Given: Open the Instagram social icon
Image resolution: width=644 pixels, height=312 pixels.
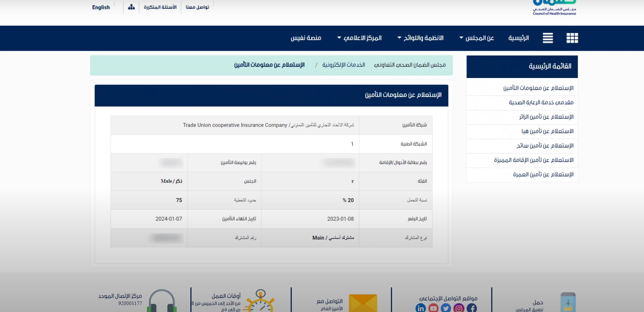Looking at the screenshot, I should pos(459,308).
